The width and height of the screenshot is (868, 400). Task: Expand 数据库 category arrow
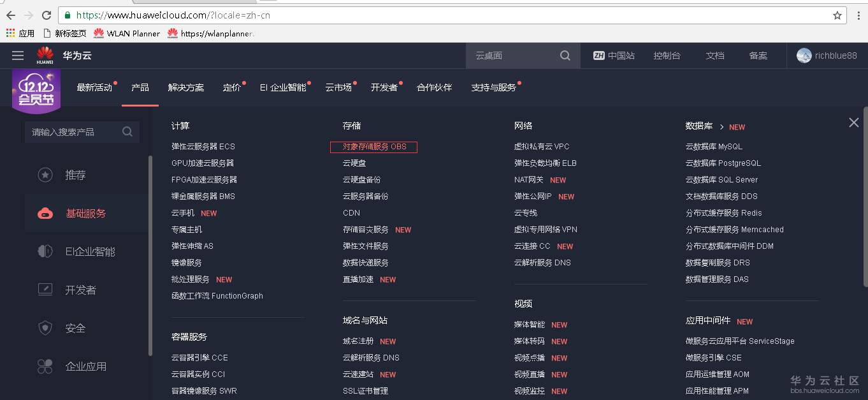tap(722, 127)
